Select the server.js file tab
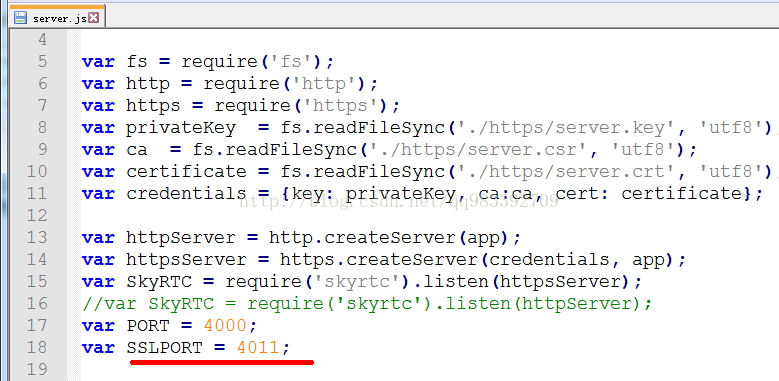The width and height of the screenshot is (779, 381). click(x=58, y=18)
